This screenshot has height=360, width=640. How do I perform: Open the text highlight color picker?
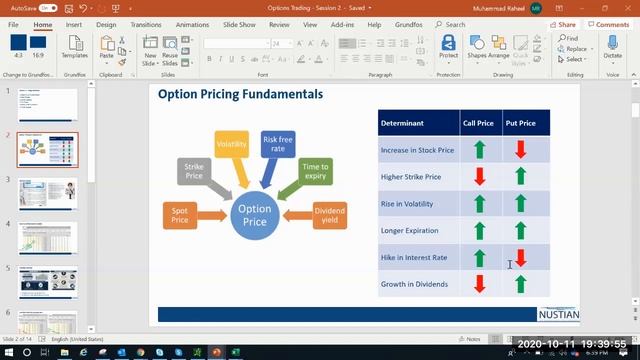[301, 60]
